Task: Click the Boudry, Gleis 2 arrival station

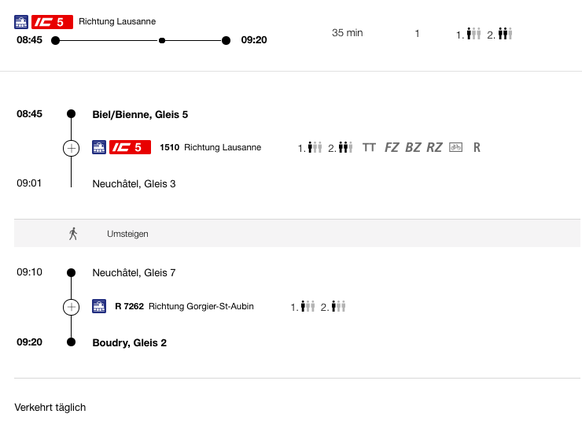Action: [129, 342]
